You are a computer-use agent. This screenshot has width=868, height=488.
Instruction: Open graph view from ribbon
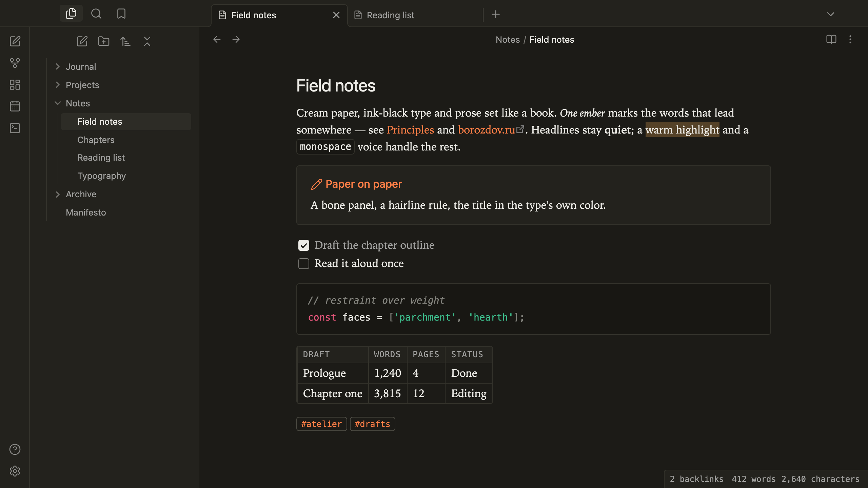tap(15, 63)
